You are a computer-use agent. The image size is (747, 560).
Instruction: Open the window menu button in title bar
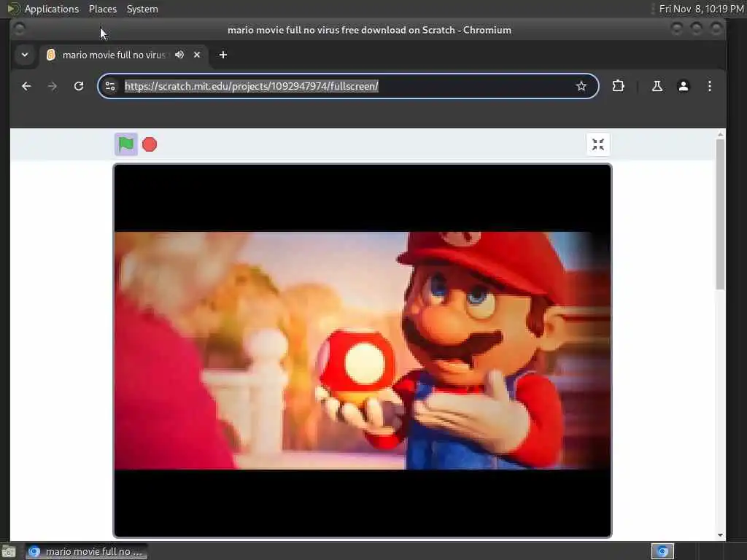[x=20, y=29]
